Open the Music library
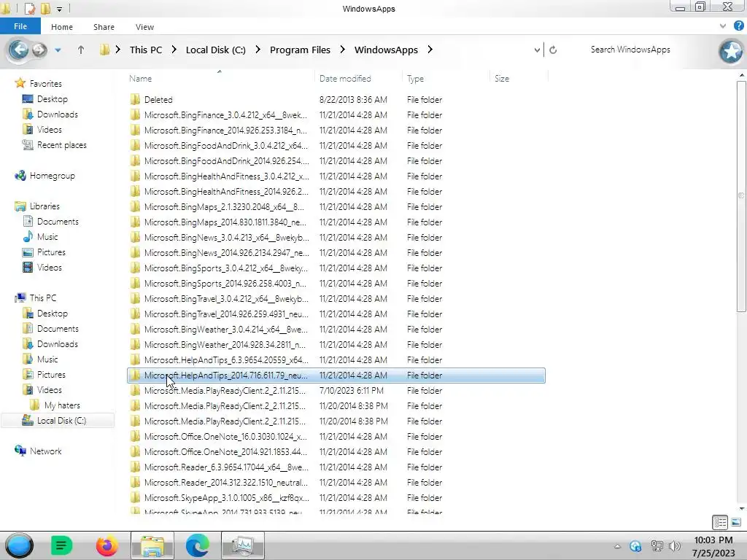 (47, 237)
